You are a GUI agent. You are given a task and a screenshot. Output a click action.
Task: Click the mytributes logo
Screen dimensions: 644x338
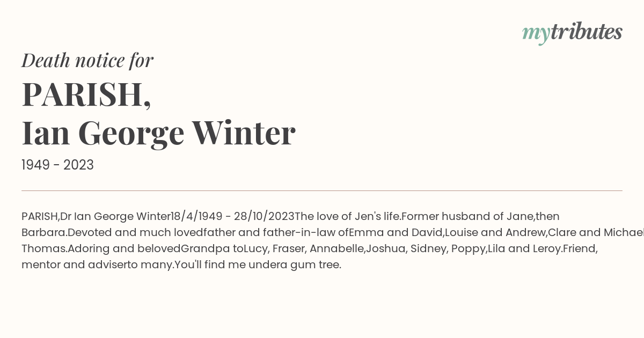point(572,33)
